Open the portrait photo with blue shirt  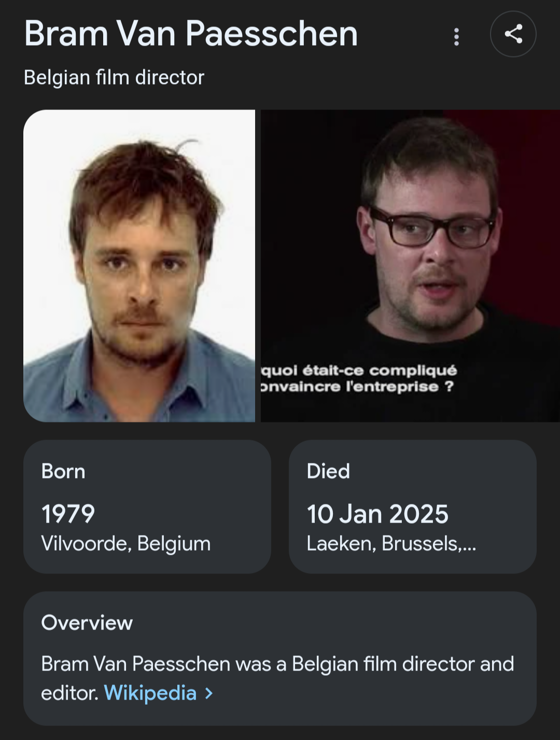point(139,266)
